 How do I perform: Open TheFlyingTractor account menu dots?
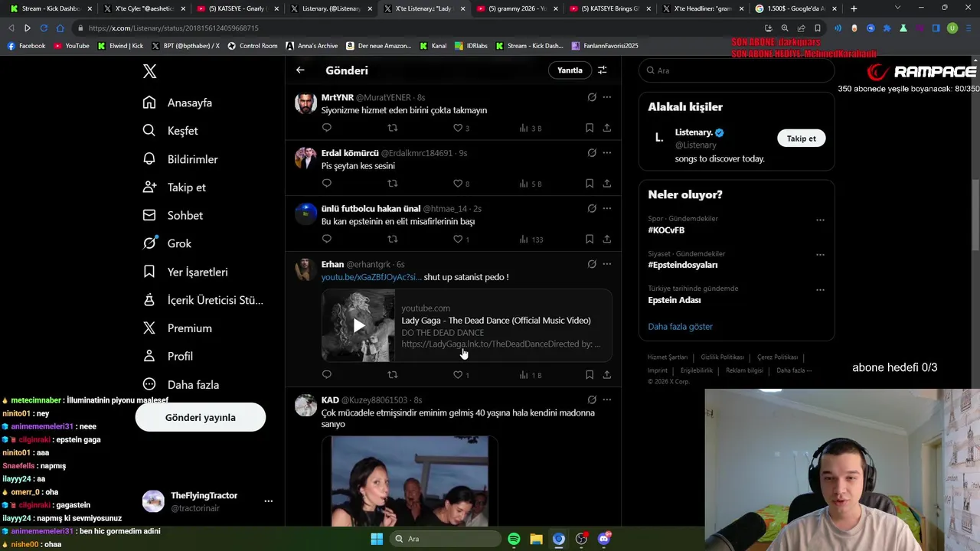269,501
